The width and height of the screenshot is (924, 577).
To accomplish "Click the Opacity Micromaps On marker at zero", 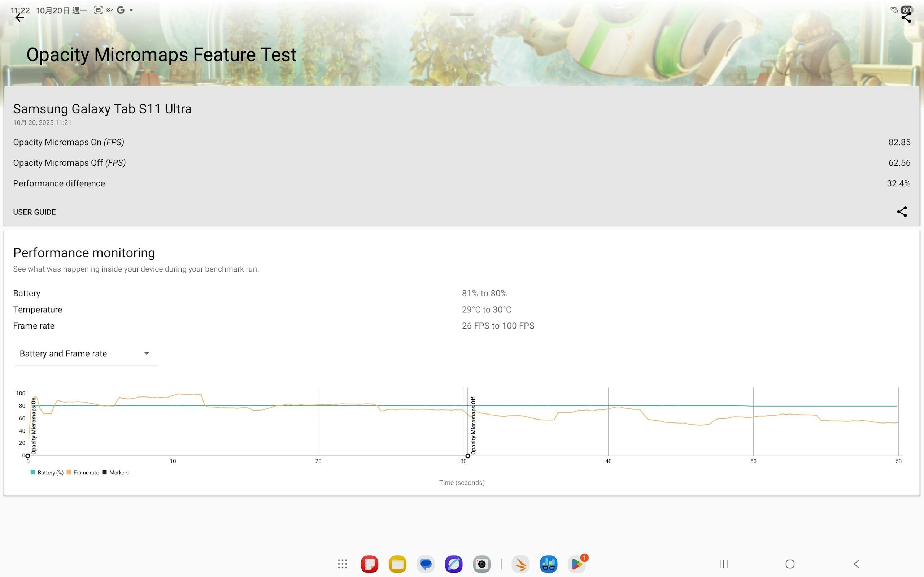I will click(x=27, y=456).
